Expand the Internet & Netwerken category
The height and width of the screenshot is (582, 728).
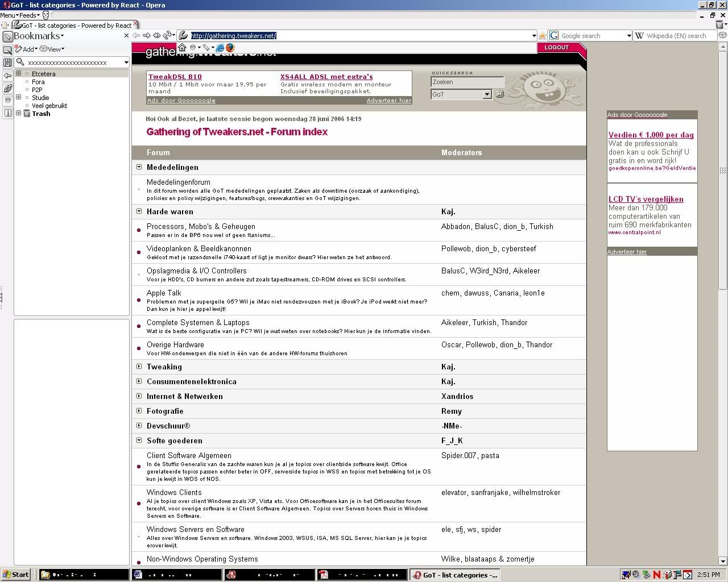point(139,396)
